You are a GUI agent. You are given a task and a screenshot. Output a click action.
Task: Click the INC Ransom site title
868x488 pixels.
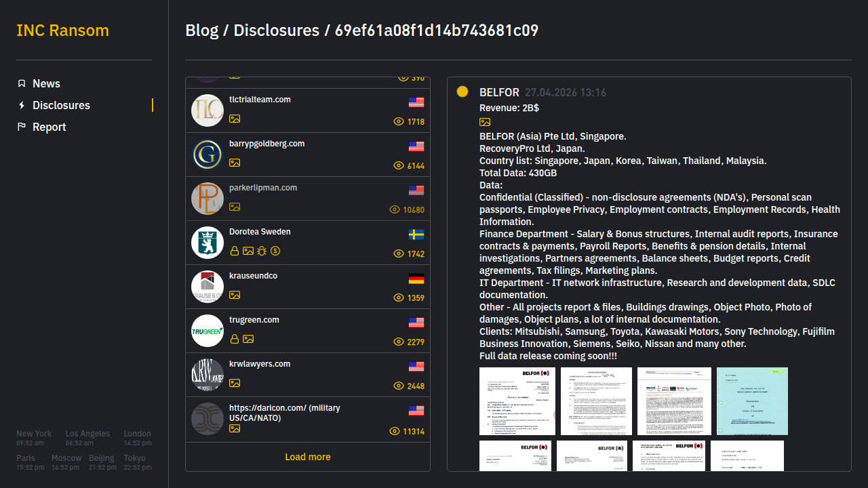62,30
